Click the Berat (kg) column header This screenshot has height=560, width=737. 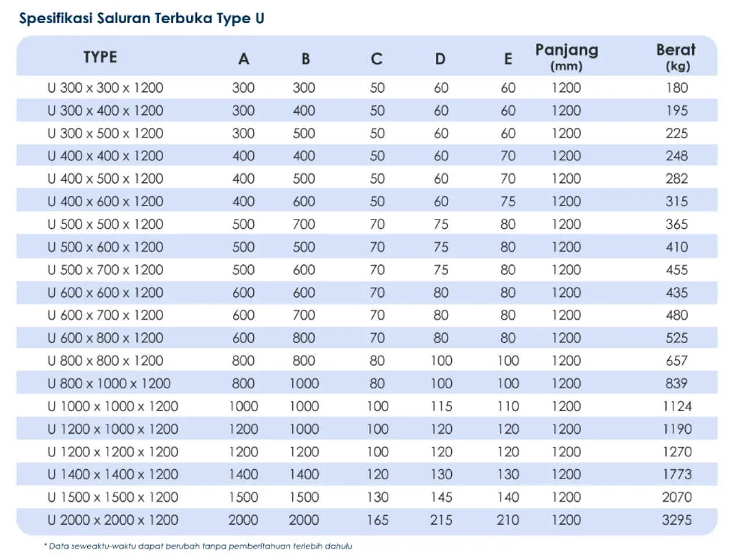coord(677,57)
